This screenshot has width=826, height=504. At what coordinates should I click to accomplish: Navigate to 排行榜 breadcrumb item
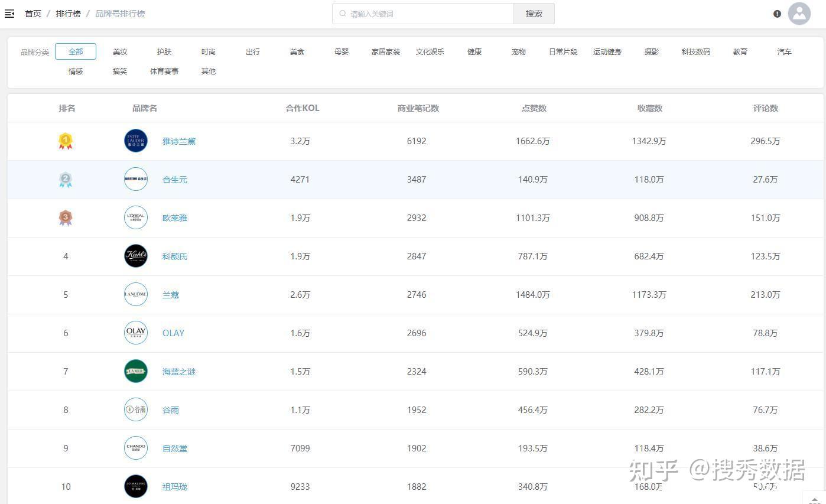pyautogui.click(x=68, y=14)
